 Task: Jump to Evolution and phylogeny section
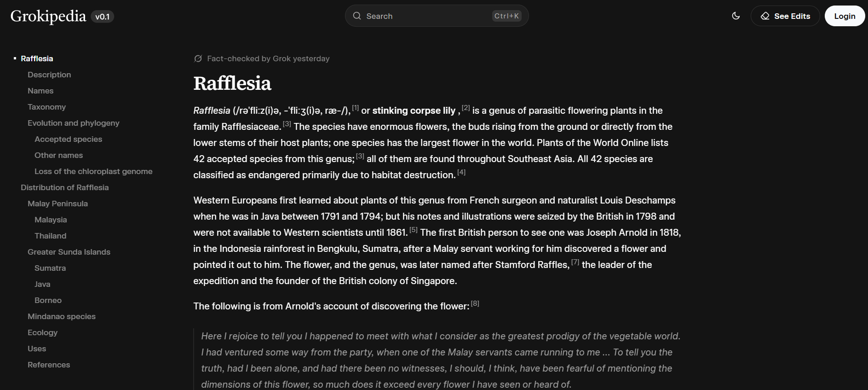pos(73,123)
